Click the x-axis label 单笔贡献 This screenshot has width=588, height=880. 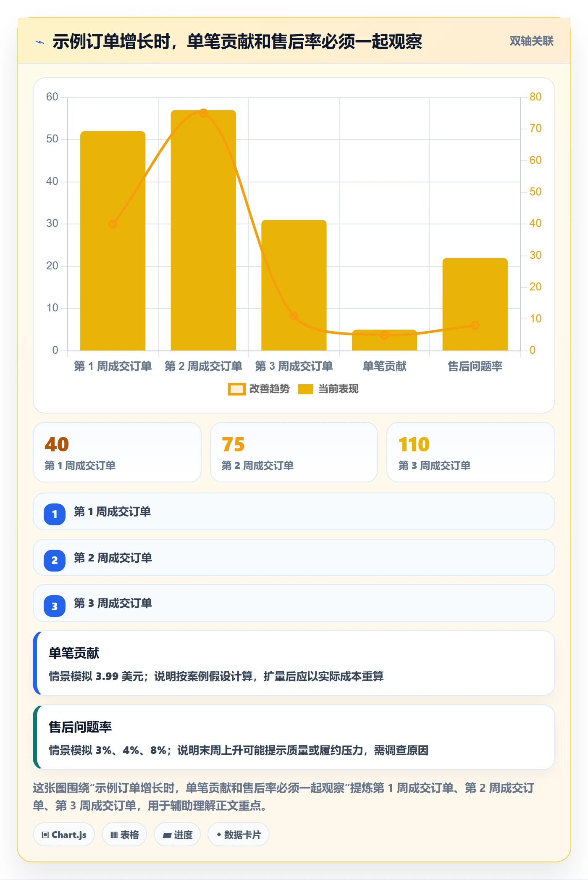pyautogui.click(x=384, y=366)
